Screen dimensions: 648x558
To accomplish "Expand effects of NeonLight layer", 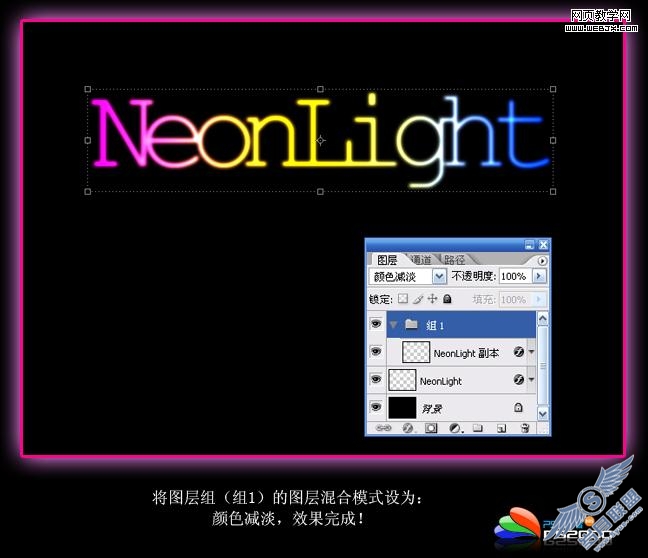I will [531, 379].
